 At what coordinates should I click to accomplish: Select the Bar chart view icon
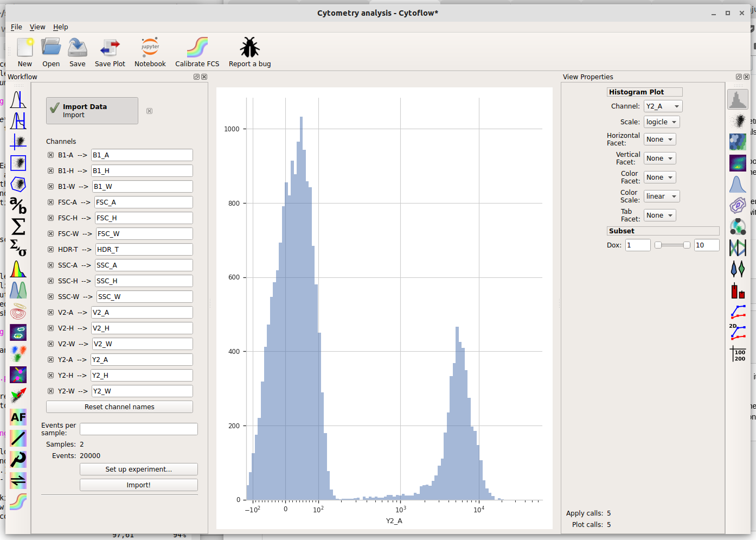738,290
